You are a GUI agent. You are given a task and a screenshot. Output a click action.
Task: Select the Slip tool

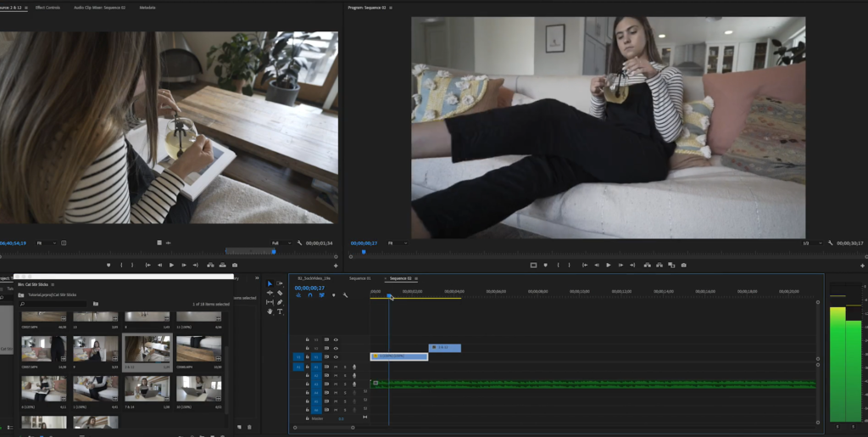tap(270, 302)
